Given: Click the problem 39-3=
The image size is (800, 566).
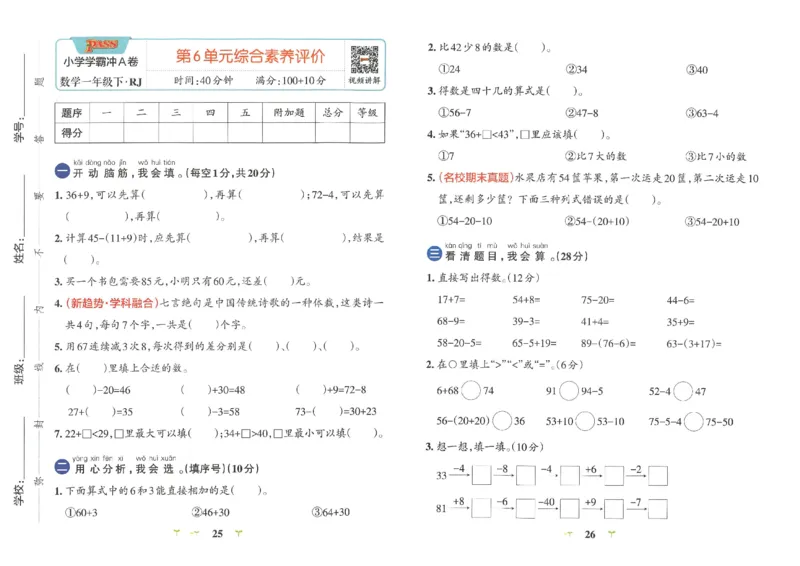Looking at the screenshot, I should (x=527, y=322).
